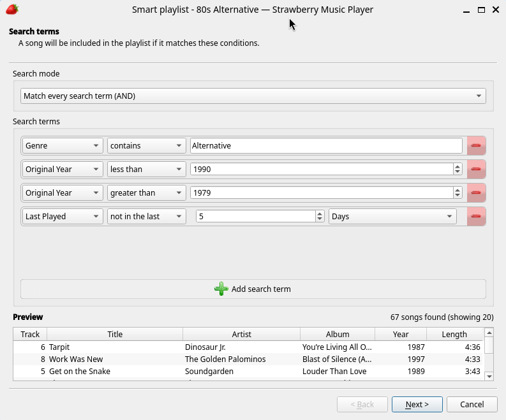
Task: Click into the 5 days number field
Action: 256,216
